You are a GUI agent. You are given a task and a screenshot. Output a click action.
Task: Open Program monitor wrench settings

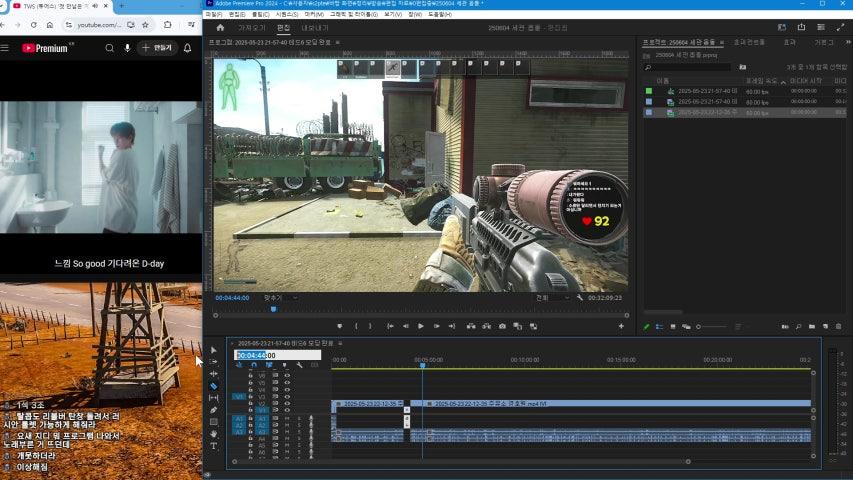(x=580, y=298)
